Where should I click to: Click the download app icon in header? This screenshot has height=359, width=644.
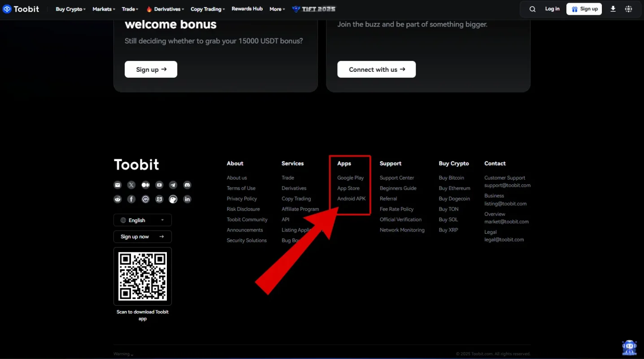click(613, 9)
